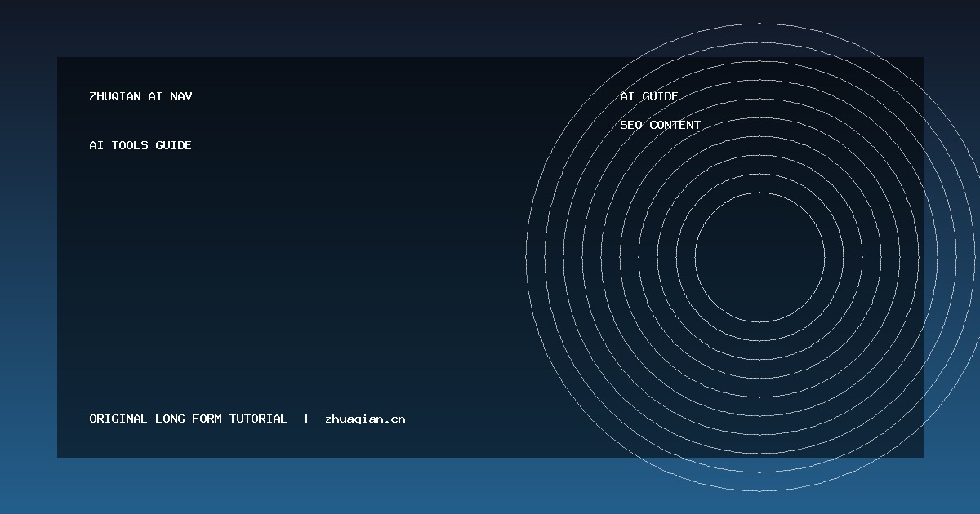
Task: Click the zhuaqian.cn address text
Action: [x=365, y=419]
